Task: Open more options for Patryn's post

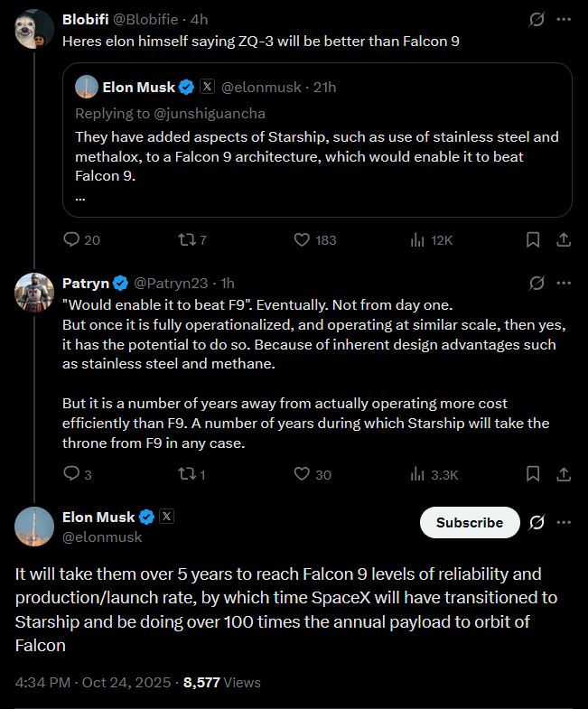Action: 564,283
